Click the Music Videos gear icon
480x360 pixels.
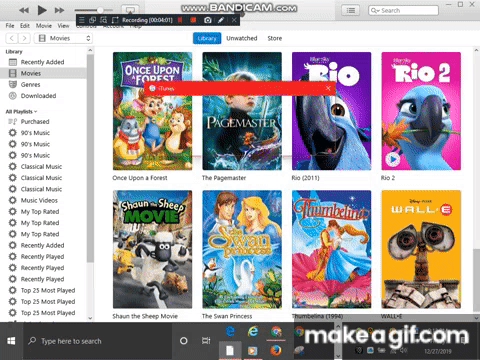tap(13, 200)
